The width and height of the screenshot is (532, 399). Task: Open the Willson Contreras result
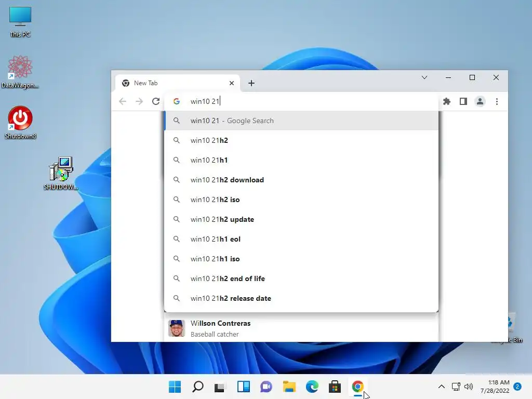point(301,328)
